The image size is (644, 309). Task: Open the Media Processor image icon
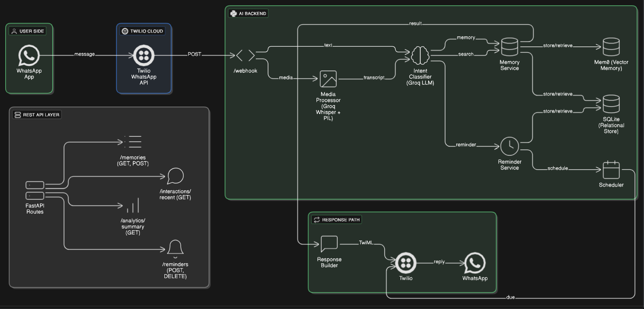coord(329,78)
